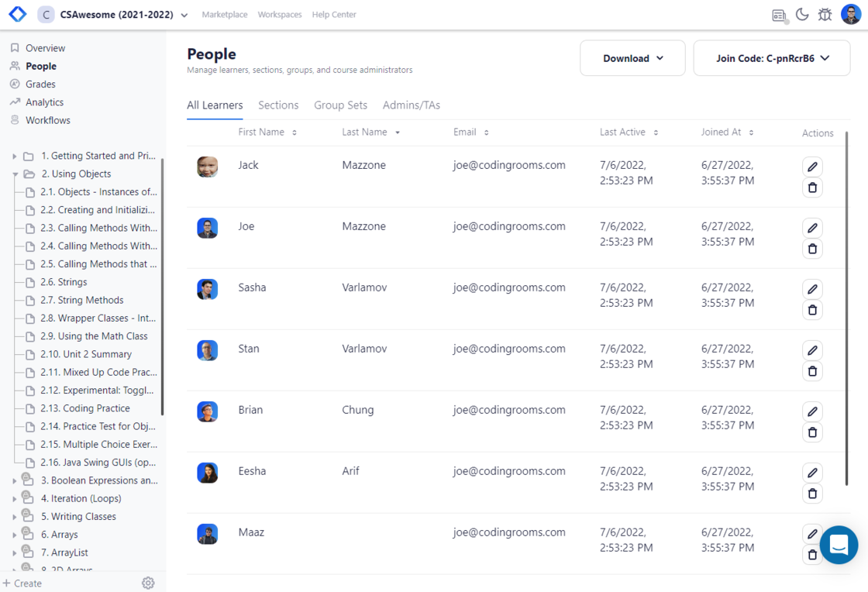Open lesson 2.6. Strings in tree
The width and height of the screenshot is (868, 592).
point(64,282)
